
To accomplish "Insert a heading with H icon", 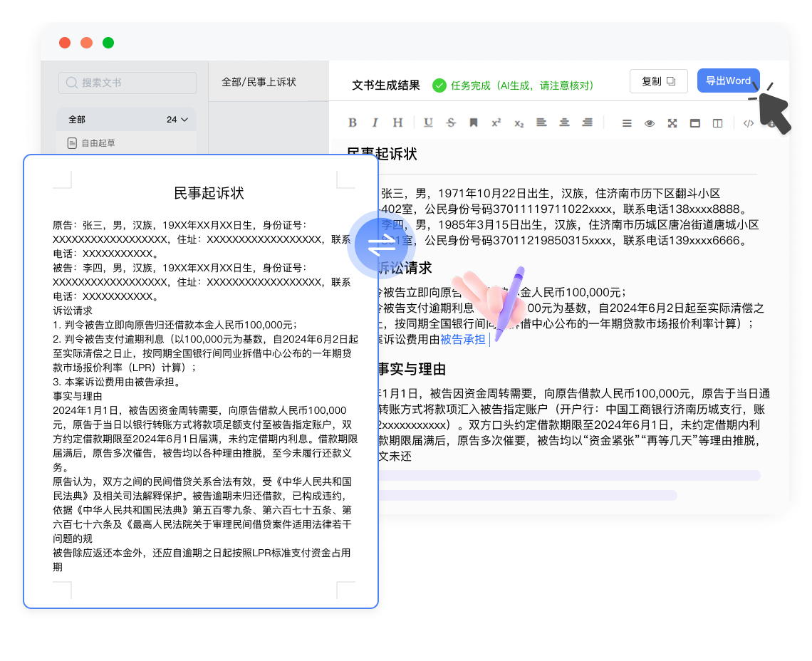I will [x=398, y=123].
